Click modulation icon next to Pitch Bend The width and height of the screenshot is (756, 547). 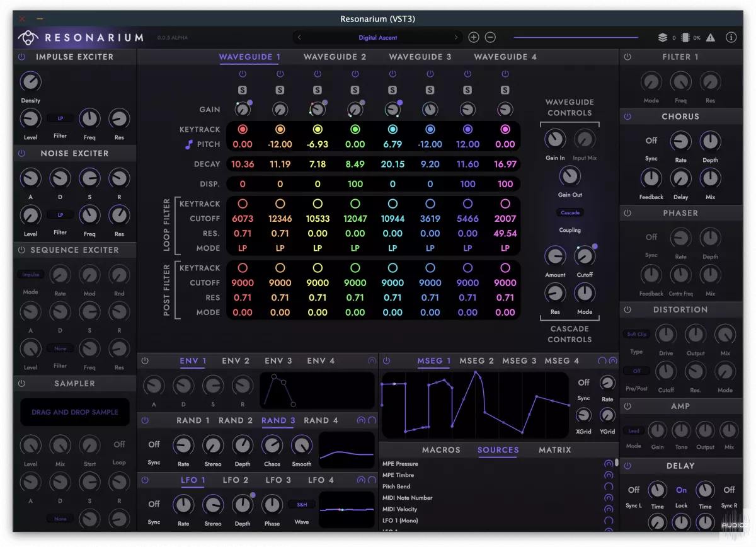(609, 487)
